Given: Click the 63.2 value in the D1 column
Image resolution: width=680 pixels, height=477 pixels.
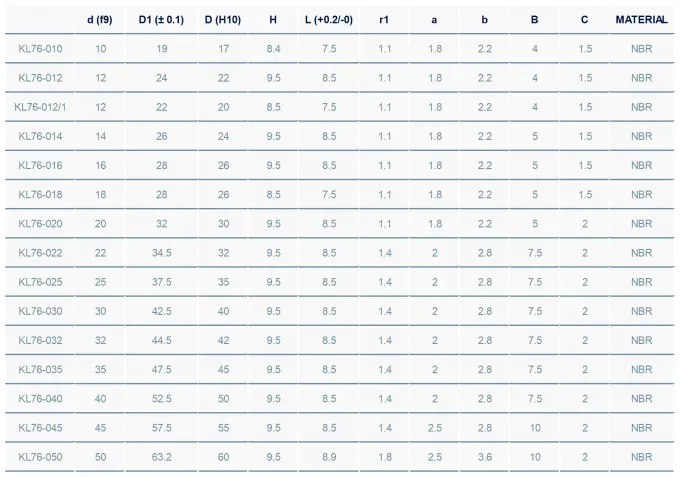Looking at the screenshot, I should click(x=161, y=457).
